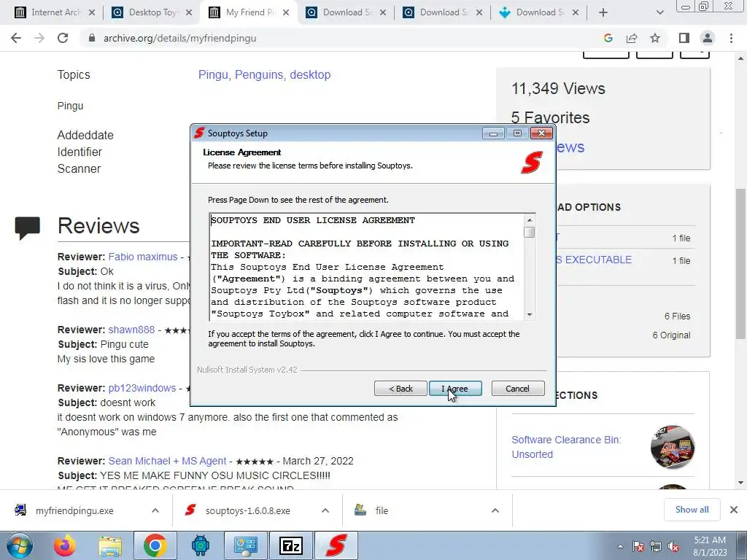Open the Penguins topic link
Screen dimensions: 747x560
260,75
